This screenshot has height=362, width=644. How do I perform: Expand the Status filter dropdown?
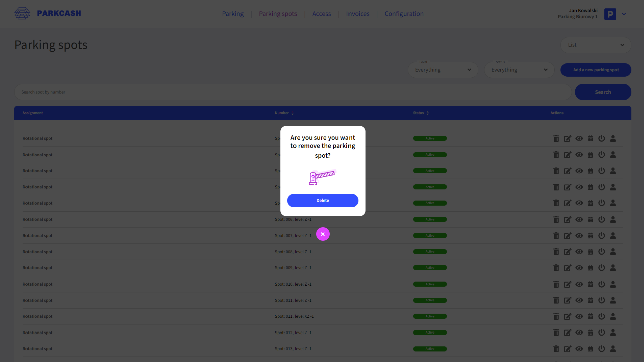click(519, 69)
